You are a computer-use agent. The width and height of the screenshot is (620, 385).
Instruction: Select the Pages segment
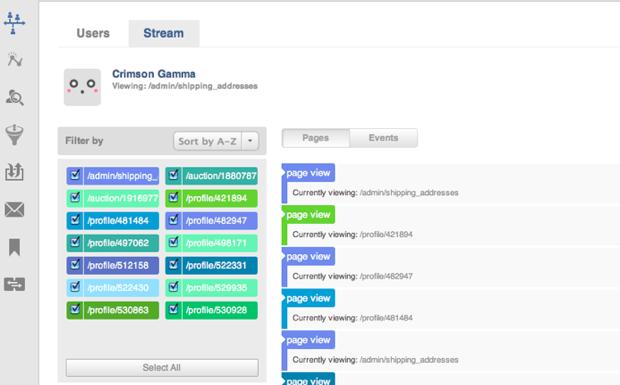pos(316,138)
